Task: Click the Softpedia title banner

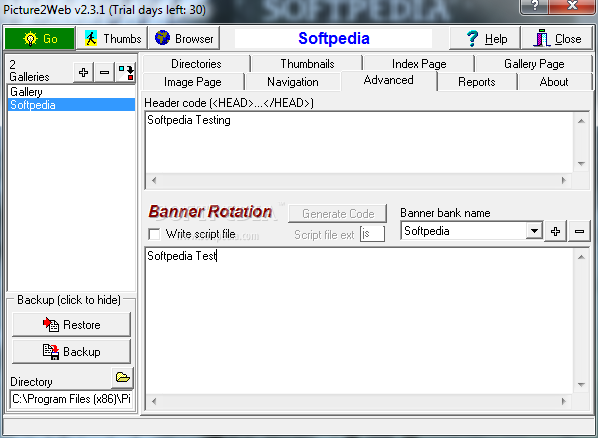Action: [x=333, y=39]
